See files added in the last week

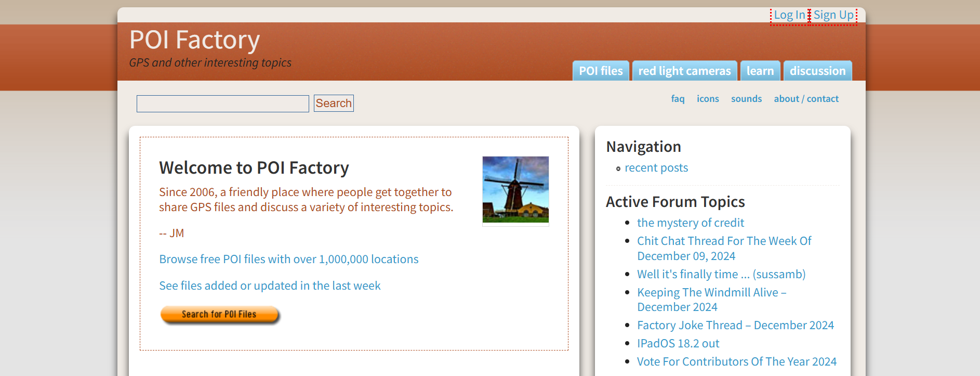coord(270,286)
